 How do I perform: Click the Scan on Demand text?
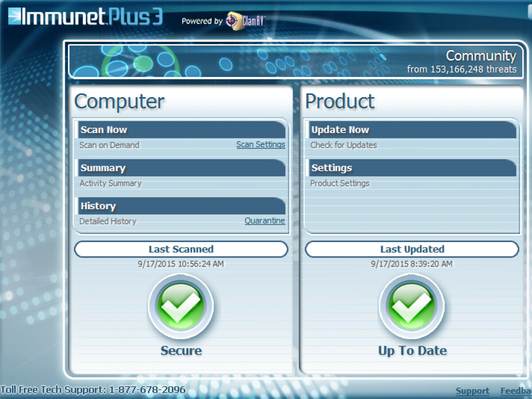pyautogui.click(x=109, y=145)
